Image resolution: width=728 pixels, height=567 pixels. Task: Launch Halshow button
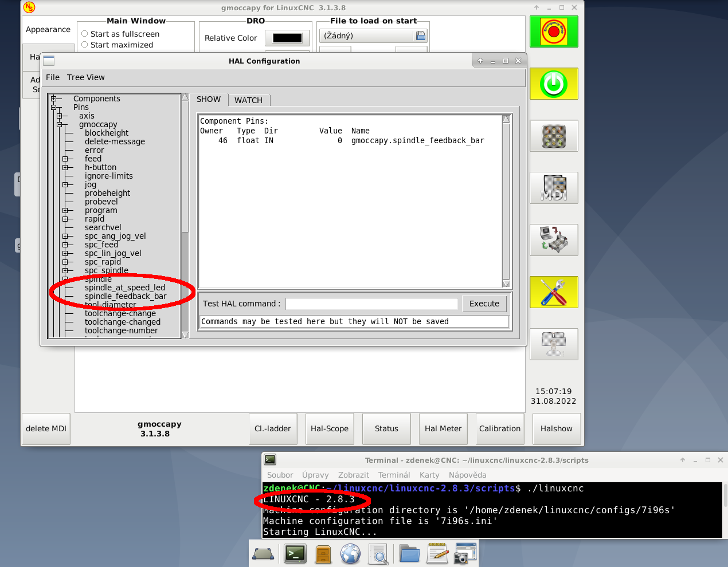(557, 428)
